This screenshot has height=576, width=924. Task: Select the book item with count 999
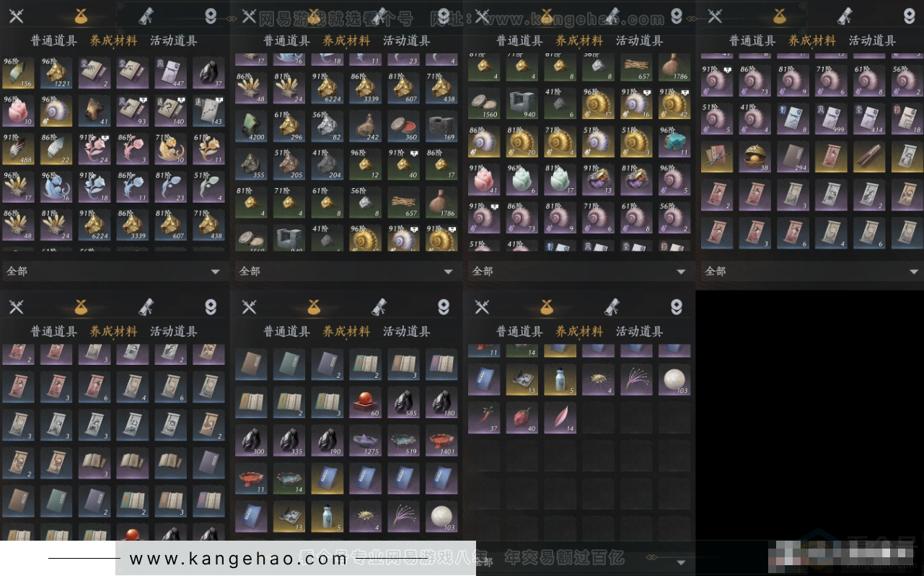(830, 119)
